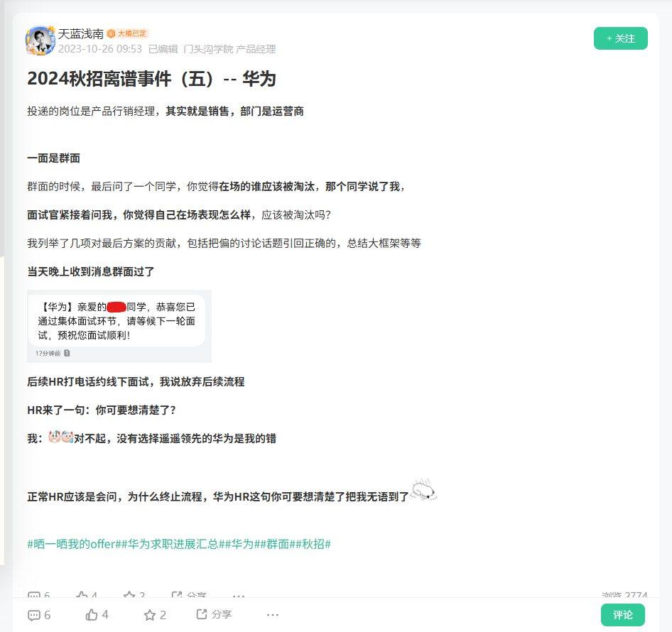Open the #华为求职进展汇总# hashtag
This screenshot has height=632, width=672.
tap(173, 544)
